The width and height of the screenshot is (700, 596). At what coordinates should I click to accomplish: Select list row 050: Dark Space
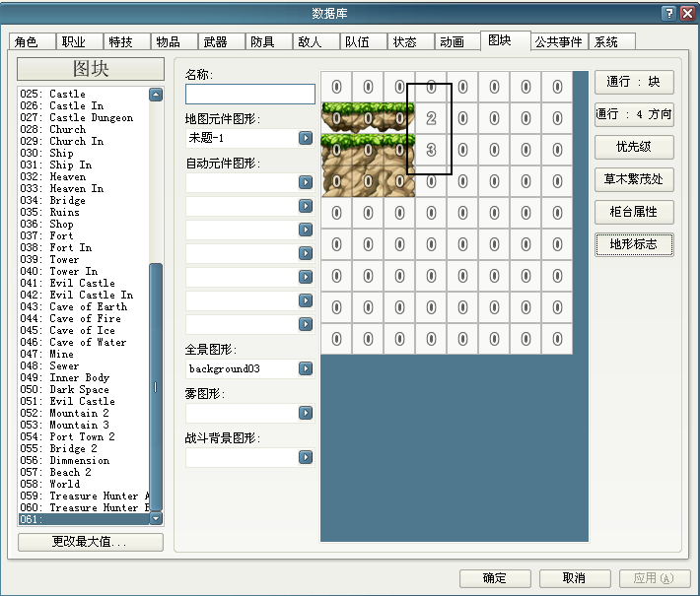pos(84,389)
